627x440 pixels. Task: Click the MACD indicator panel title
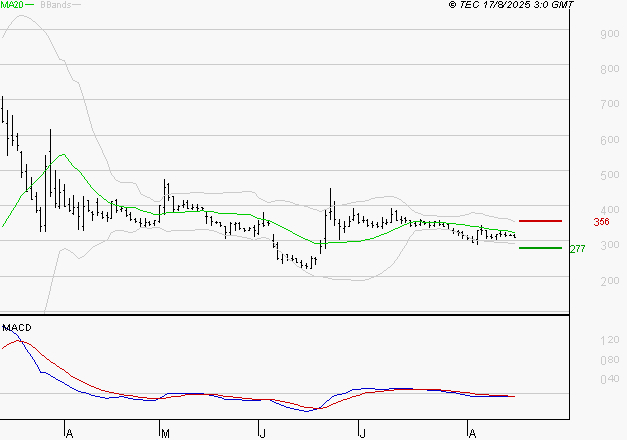click(17, 328)
